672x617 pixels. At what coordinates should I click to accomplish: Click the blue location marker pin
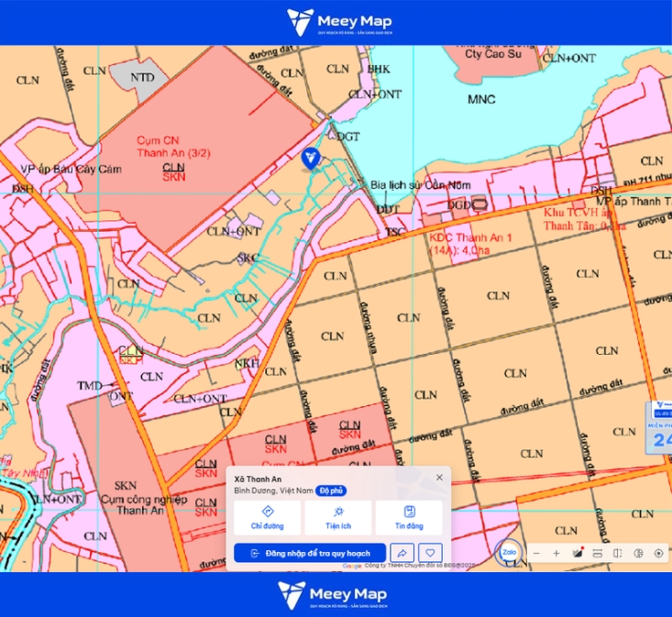(311, 159)
